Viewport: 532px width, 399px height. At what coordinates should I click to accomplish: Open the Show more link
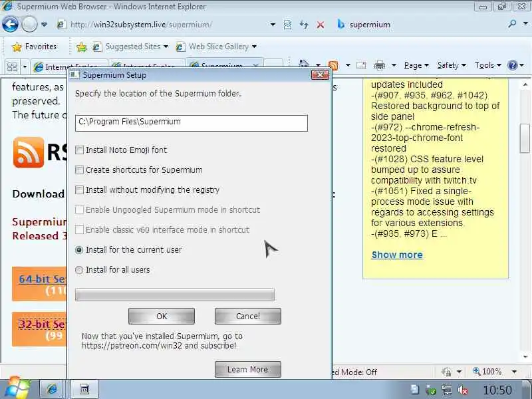[x=397, y=255]
